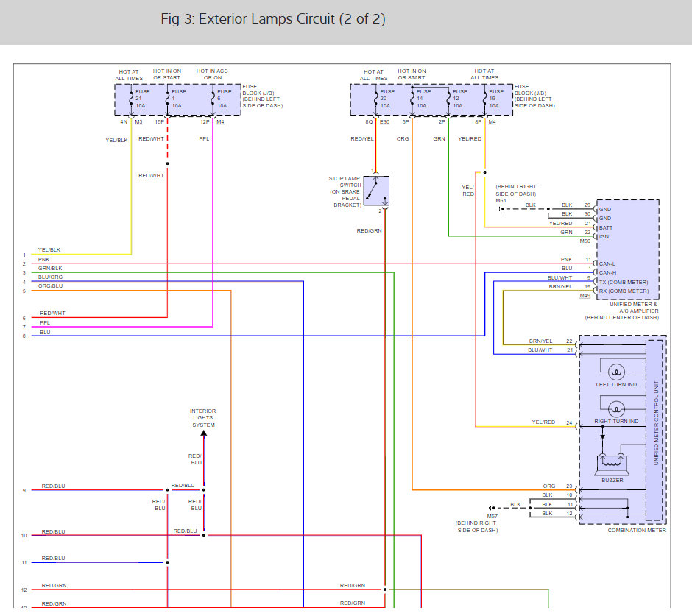The image size is (692, 616).
Task: Click the Interior Lights System arrowhead
Action: (203, 433)
